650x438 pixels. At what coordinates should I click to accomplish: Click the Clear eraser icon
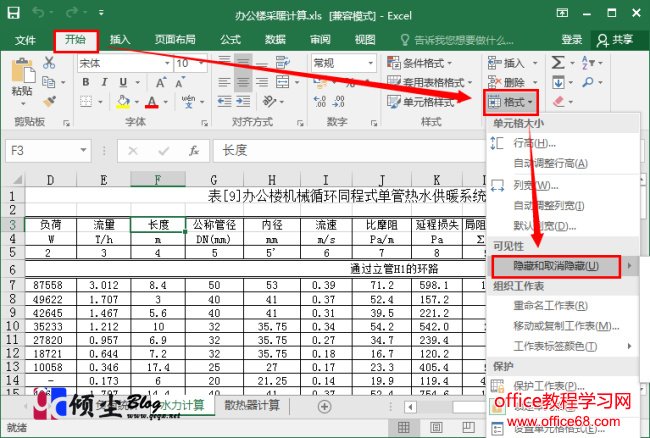pyautogui.click(x=559, y=101)
